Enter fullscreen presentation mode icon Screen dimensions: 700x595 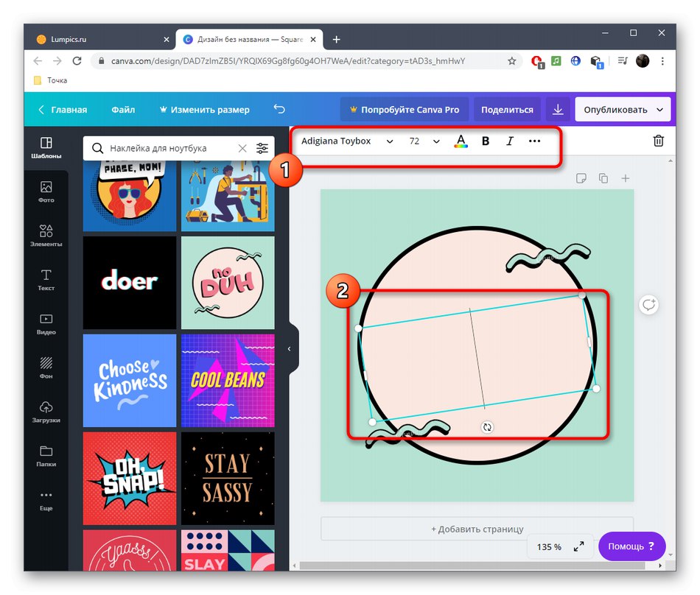578,546
